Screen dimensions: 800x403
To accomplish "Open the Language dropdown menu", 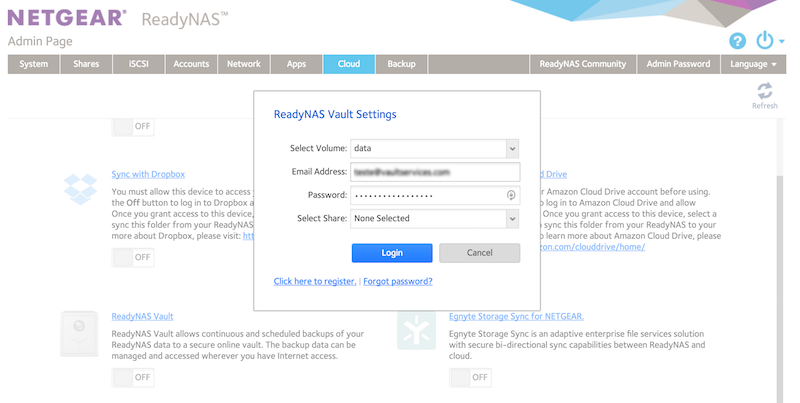I will [x=753, y=64].
